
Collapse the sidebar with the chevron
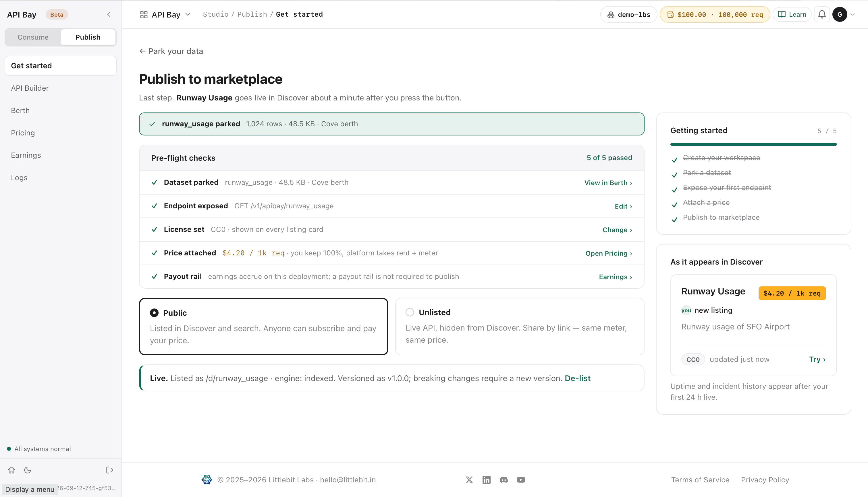pyautogui.click(x=109, y=14)
